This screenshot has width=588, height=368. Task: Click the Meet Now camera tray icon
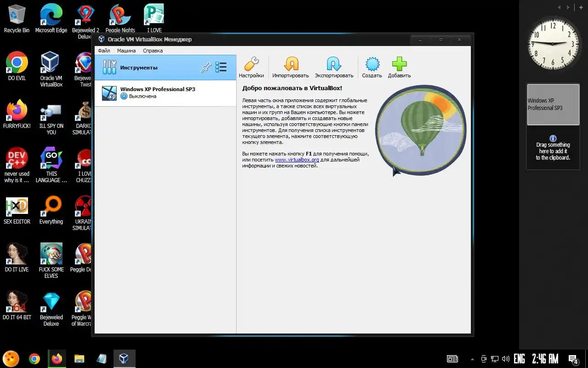pos(484,359)
